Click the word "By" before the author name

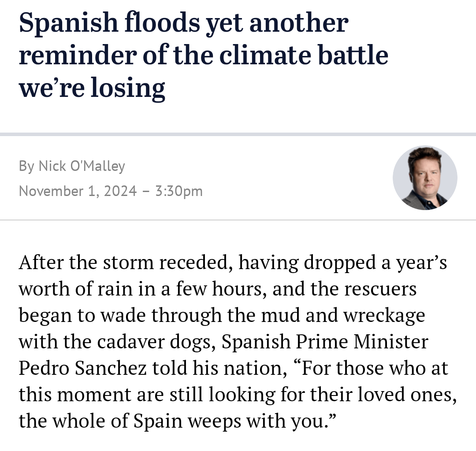tap(26, 166)
